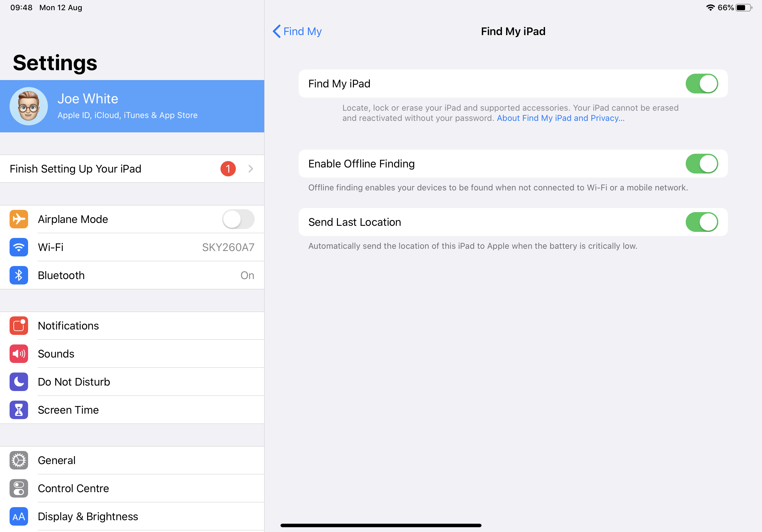Turn off Send Last Location switch
The width and height of the screenshot is (762, 532).
[x=702, y=222]
